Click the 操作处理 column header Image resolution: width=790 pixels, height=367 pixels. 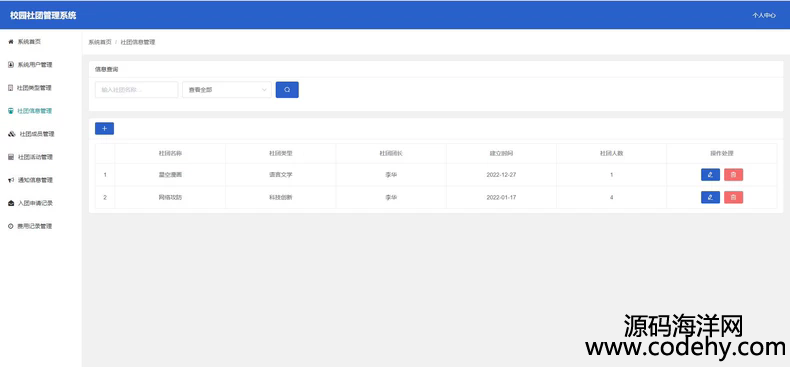[x=722, y=153]
